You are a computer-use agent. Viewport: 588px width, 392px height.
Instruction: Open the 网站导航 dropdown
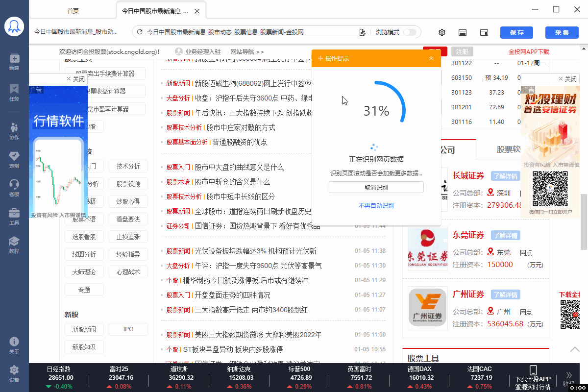(247, 51)
